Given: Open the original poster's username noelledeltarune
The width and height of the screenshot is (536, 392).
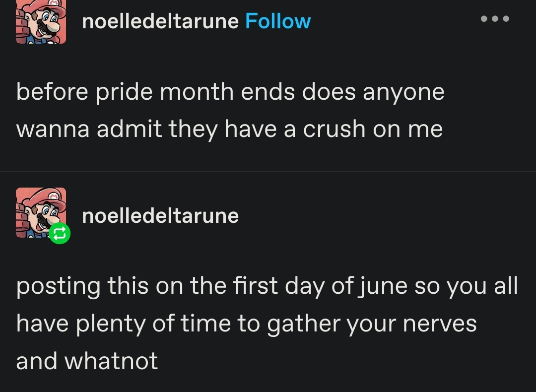Looking at the screenshot, I should (x=160, y=21).
